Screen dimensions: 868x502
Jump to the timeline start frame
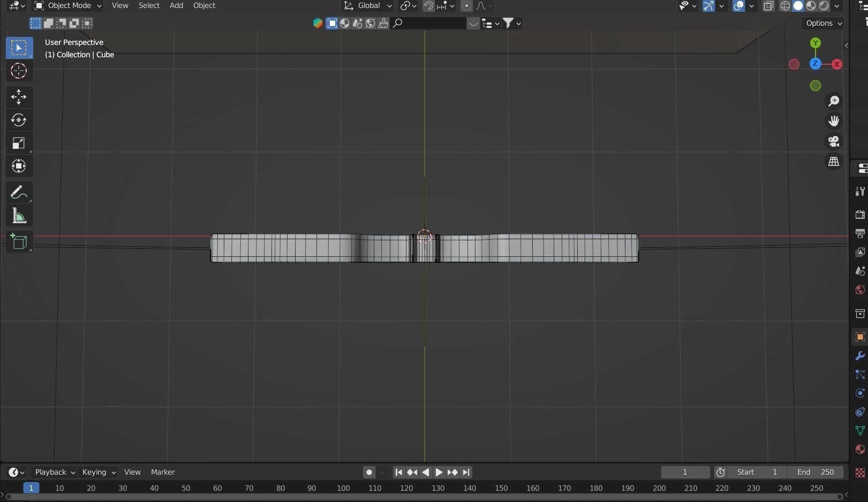pyautogui.click(x=398, y=472)
